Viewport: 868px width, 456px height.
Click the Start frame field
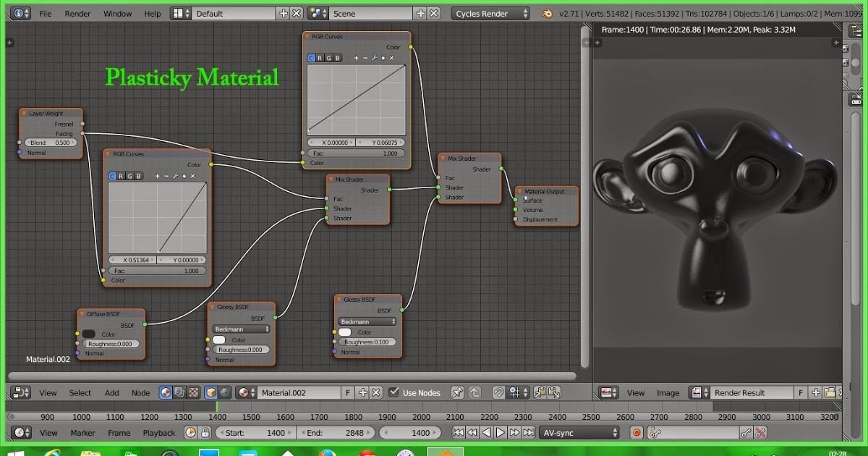(x=255, y=433)
